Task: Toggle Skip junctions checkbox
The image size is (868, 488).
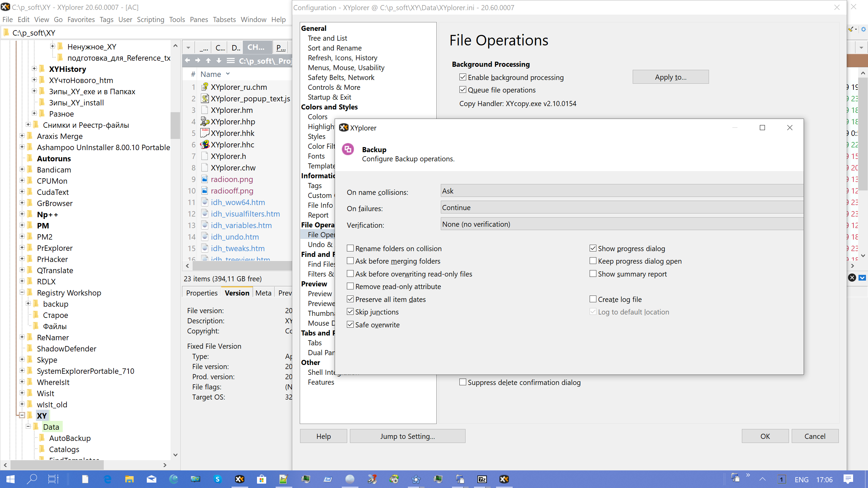Action: tap(350, 312)
